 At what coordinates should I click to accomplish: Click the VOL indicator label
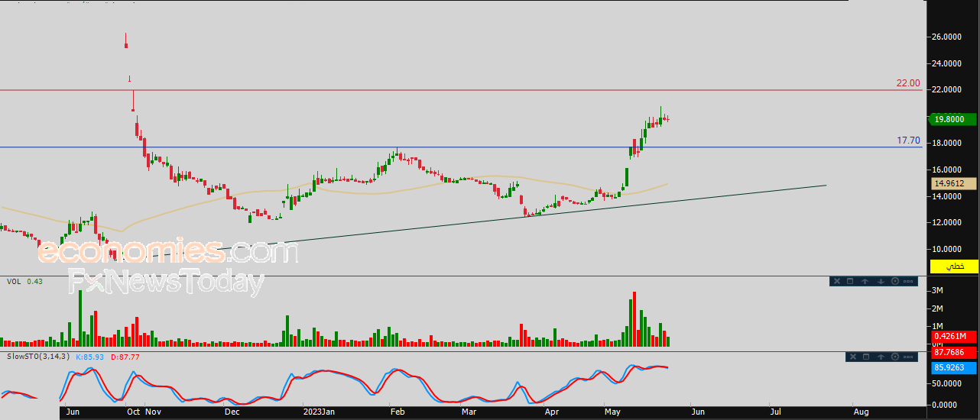(14, 282)
